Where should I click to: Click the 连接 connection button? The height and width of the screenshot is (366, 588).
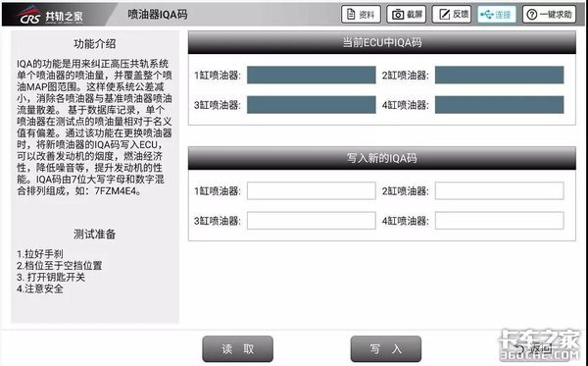(x=497, y=15)
